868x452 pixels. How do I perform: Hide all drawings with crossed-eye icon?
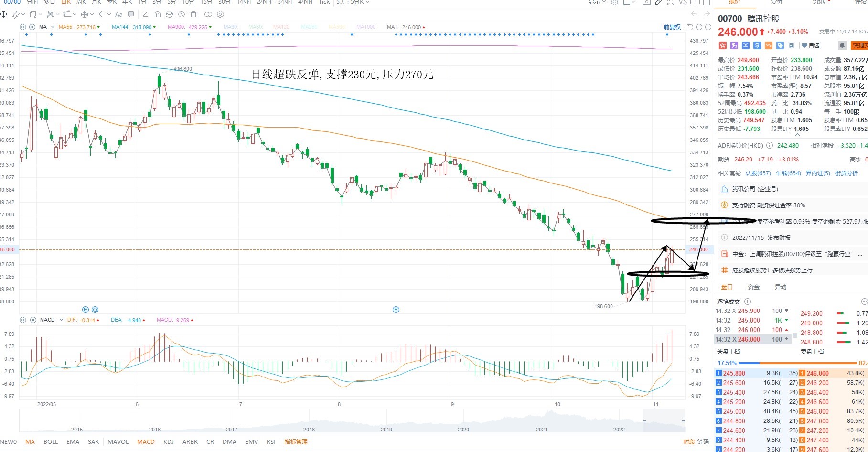click(x=182, y=14)
